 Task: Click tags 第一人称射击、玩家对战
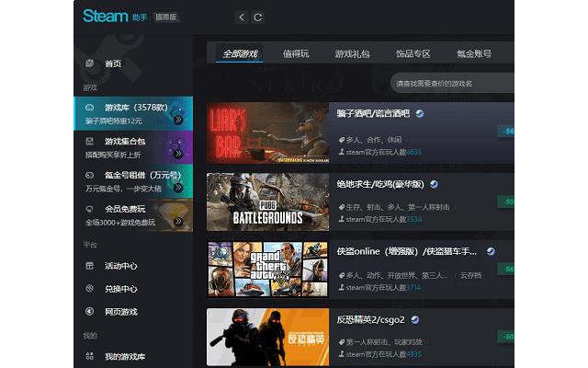coord(384,342)
